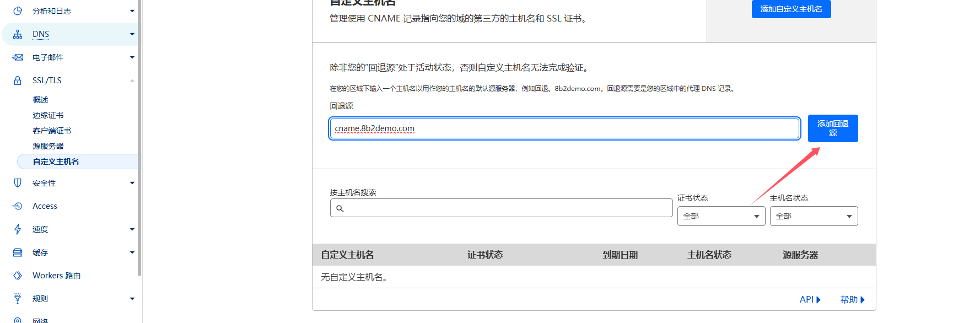Image resolution: width=980 pixels, height=323 pixels.
Task: Click the 分析和日志 clock icon
Action: click(17, 10)
